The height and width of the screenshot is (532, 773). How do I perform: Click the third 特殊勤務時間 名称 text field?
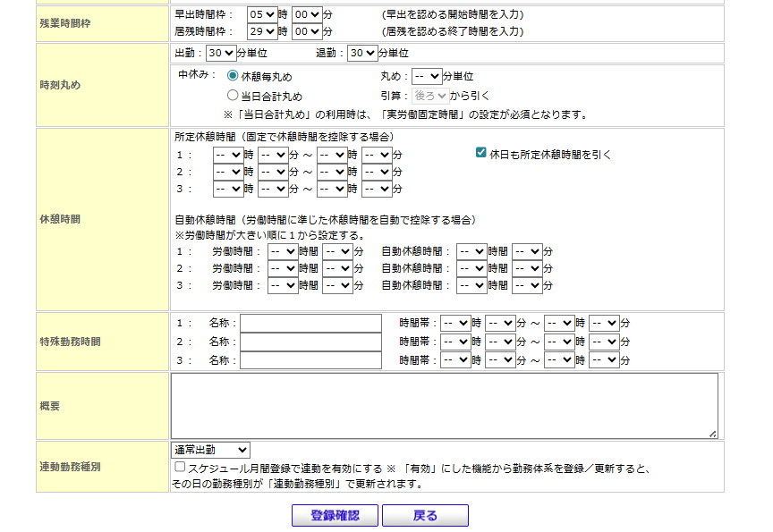click(x=310, y=360)
